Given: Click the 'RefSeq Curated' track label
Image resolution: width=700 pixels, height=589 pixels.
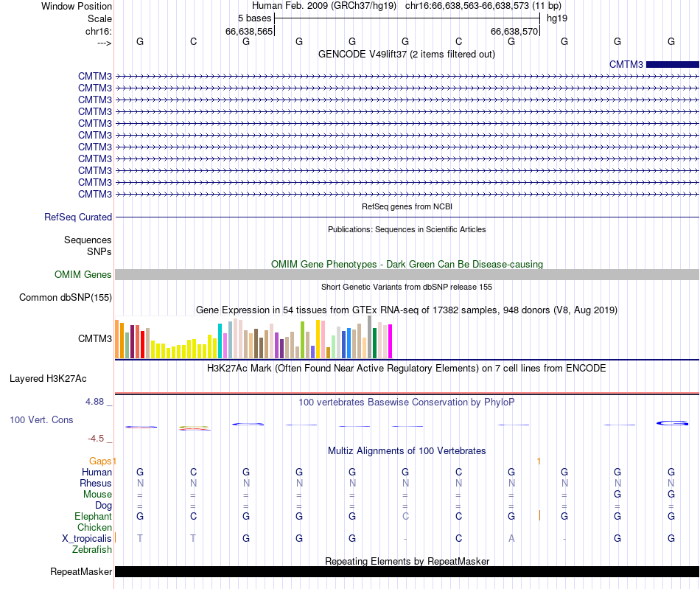Looking at the screenshot, I should (x=78, y=217).
